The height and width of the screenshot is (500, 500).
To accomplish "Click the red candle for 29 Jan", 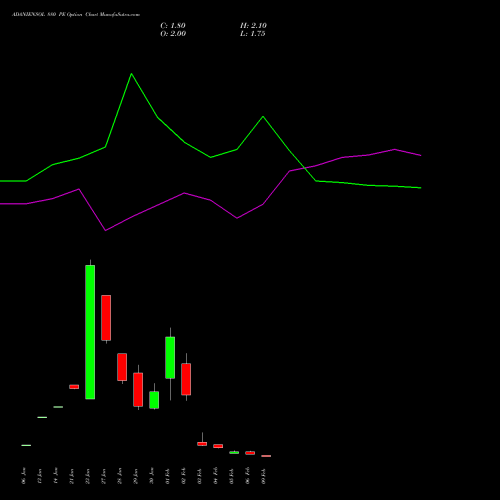I will click(138, 389).
